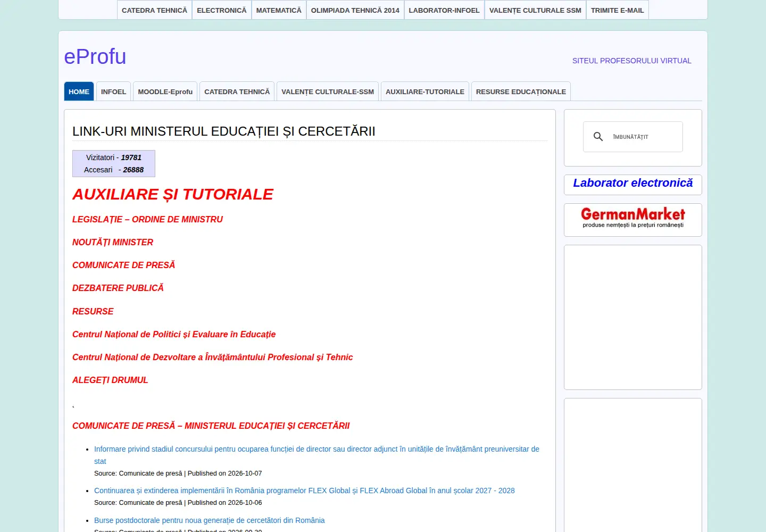
Task: Open FLEX Global programs news link
Action: pyautogui.click(x=304, y=491)
